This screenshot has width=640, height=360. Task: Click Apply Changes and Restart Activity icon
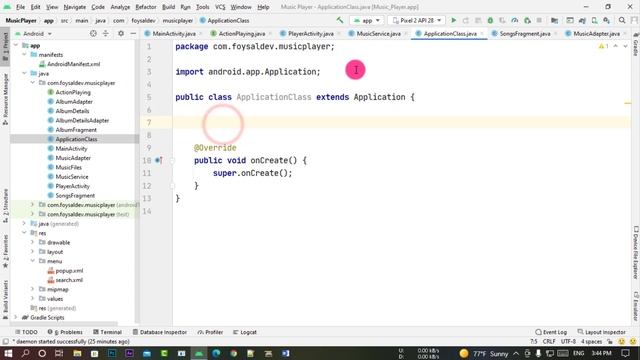[x=466, y=20]
